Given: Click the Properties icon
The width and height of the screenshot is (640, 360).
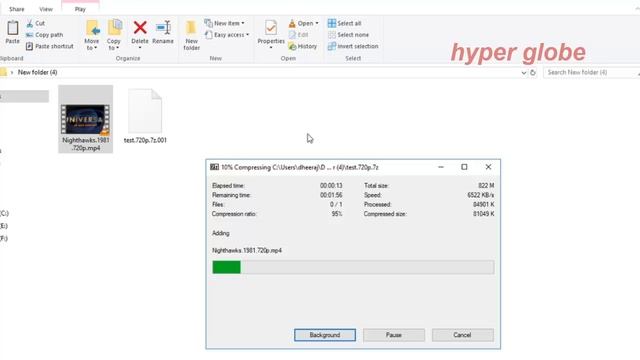Looking at the screenshot, I should [271, 28].
